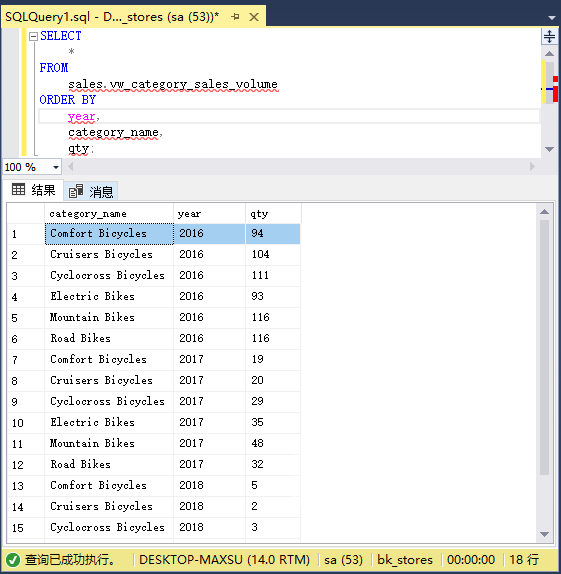This screenshot has width=561, height=574.
Task: Click the editor scroll up arrow
Action: pyautogui.click(x=549, y=54)
